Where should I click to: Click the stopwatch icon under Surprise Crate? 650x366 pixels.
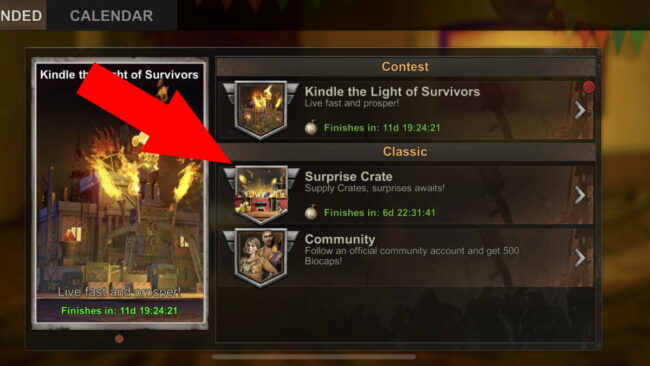[x=311, y=212]
